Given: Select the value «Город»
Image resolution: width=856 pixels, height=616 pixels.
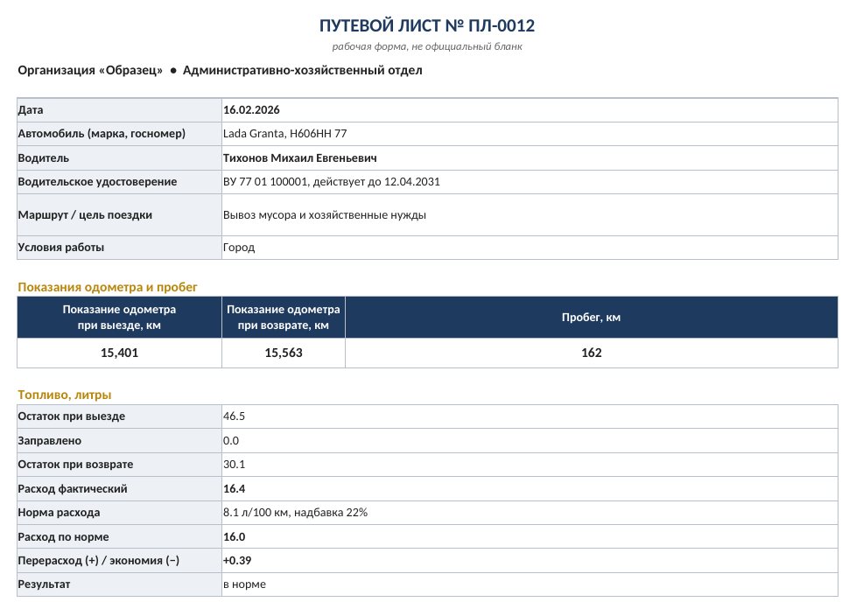Looking at the screenshot, I should (239, 247).
